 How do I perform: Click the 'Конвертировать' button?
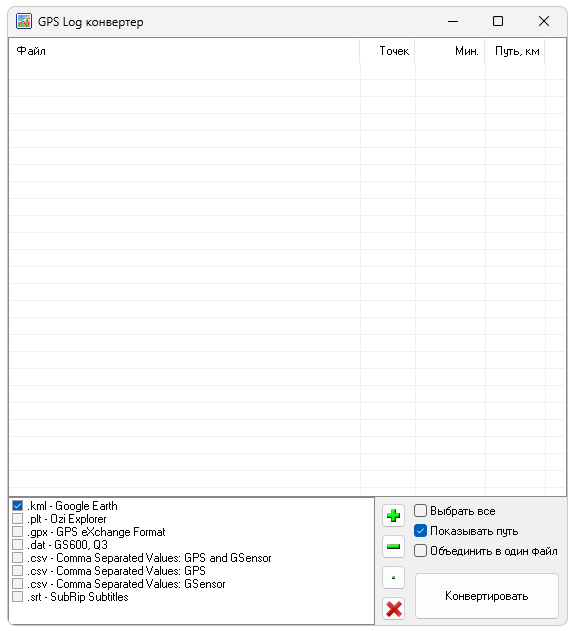point(487,596)
